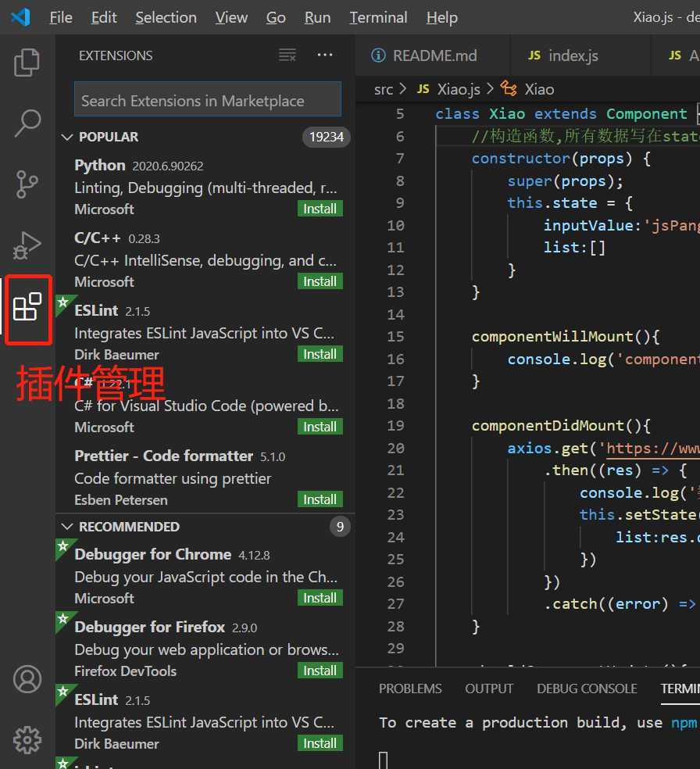This screenshot has height=769, width=700.
Task: Open Debugger for Chrome extension title
Action: 153,554
